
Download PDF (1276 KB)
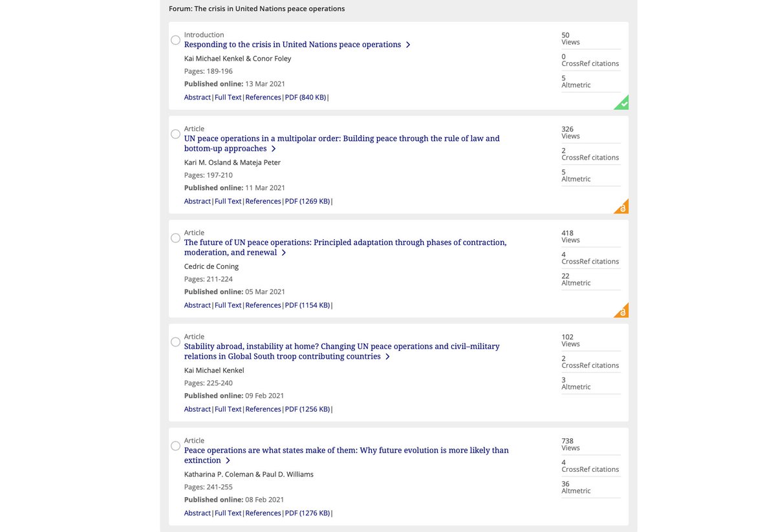pos(307,513)
